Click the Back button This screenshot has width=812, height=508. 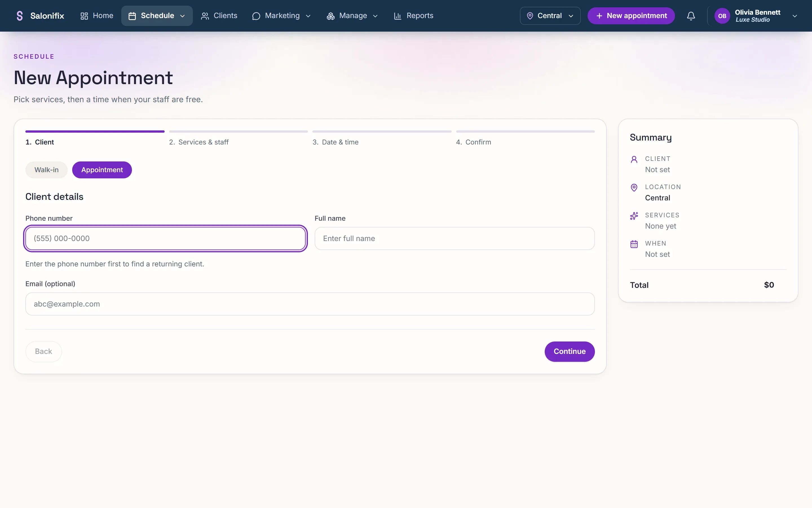coord(44,351)
